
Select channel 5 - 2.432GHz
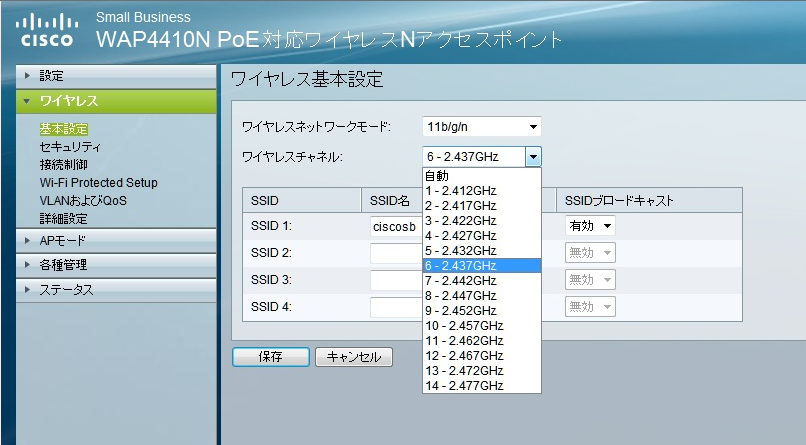coord(482,250)
